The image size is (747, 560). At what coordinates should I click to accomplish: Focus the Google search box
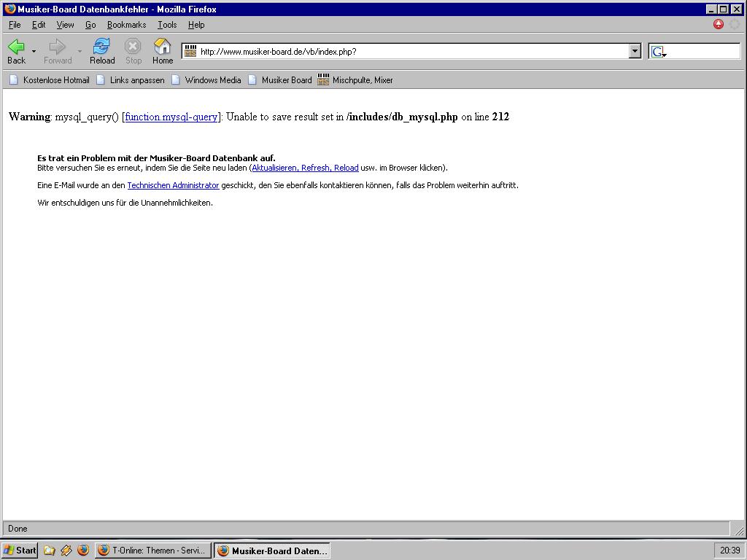click(703, 52)
